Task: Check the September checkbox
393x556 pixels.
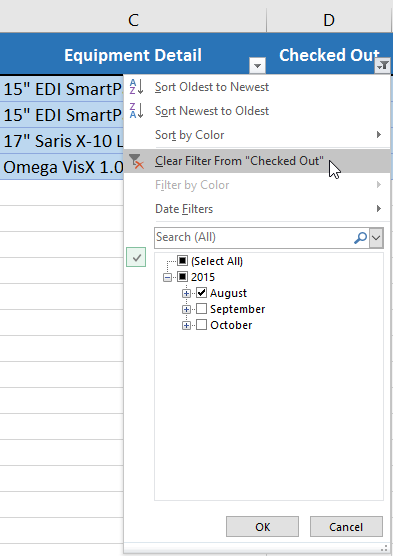Action: click(x=201, y=309)
